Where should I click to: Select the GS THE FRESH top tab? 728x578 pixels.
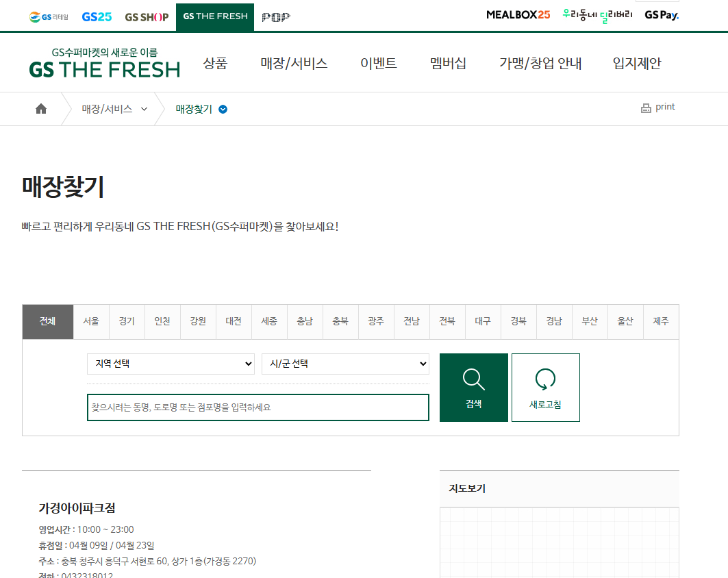215,16
